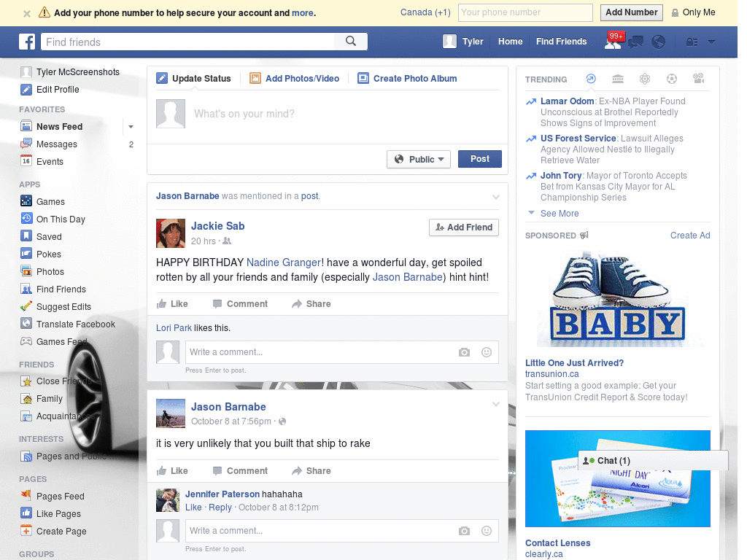
Task: Open Like Pages in sidebar
Action: click(50, 514)
